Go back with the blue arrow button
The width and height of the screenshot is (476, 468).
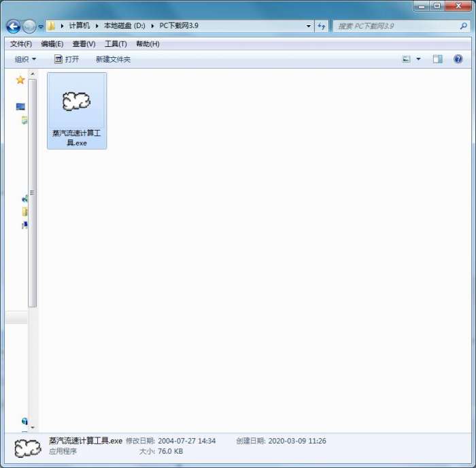click(14, 27)
